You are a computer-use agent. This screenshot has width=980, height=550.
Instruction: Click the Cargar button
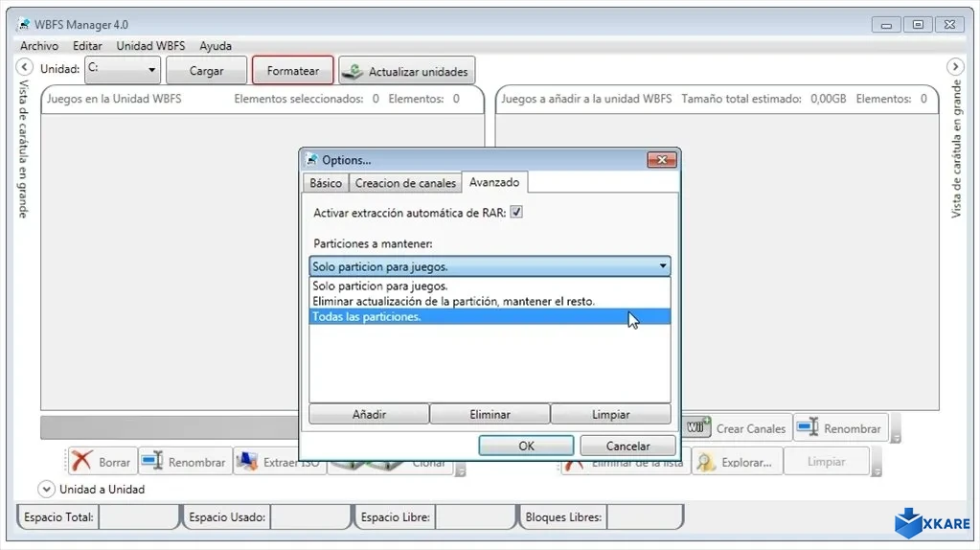coord(206,71)
